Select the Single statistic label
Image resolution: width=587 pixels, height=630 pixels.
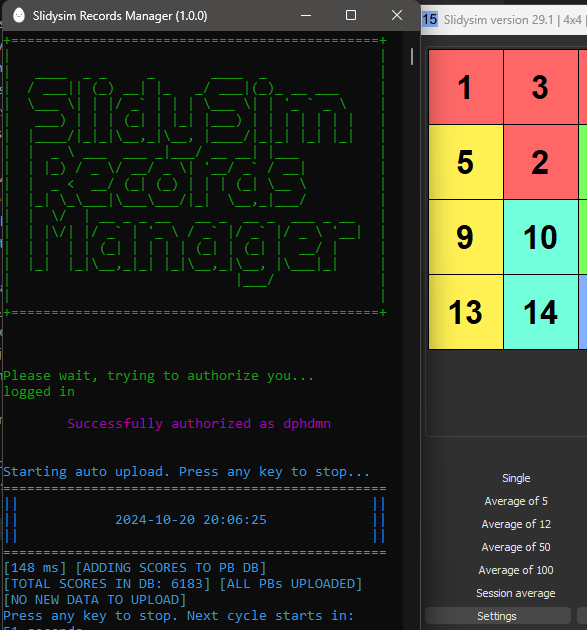[x=516, y=478]
